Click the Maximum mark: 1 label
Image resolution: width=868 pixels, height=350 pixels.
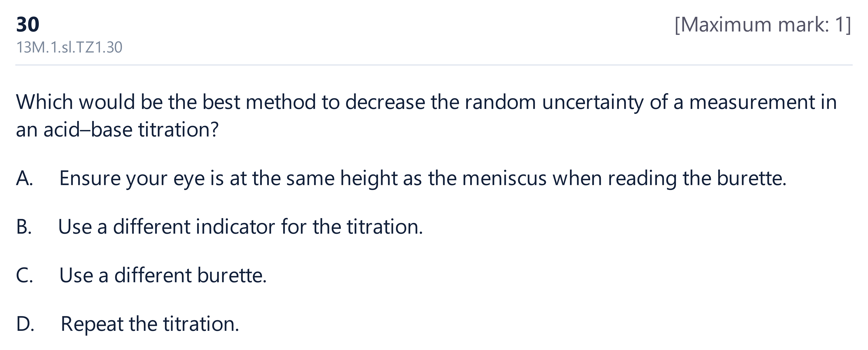tap(763, 25)
